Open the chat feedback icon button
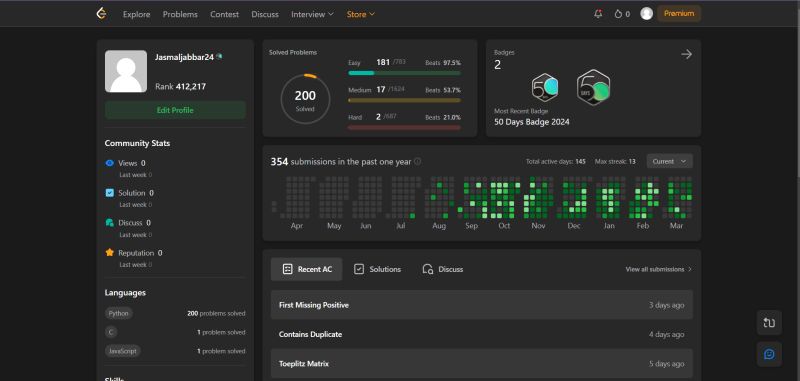The width and height of the screenshot is (800, 381). pos(769,354)
